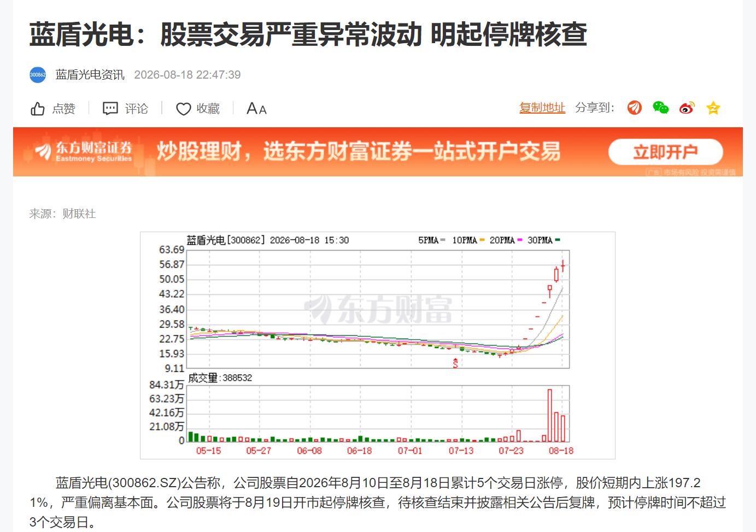Click the 东方财富证券 logo in banner
The height and width of the screenshot is (532, 756).
click(x=84, y=151)
